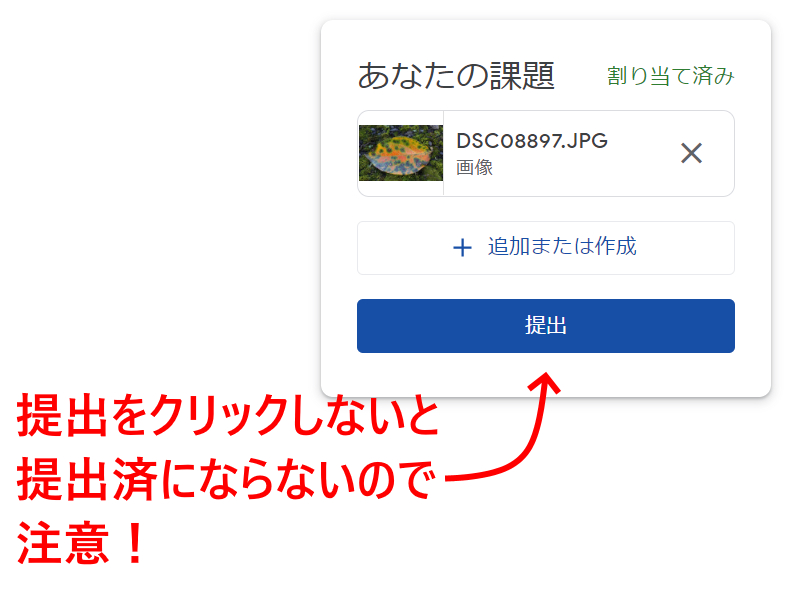Click the 作成 word in the add button

click(616, 246)
